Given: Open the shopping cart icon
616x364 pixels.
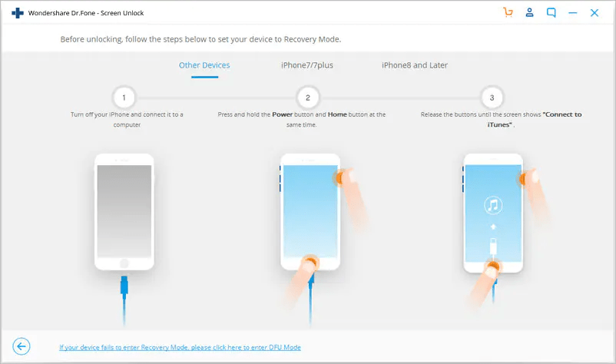Looking at the screenshot, I should click(x=508, y=13).
